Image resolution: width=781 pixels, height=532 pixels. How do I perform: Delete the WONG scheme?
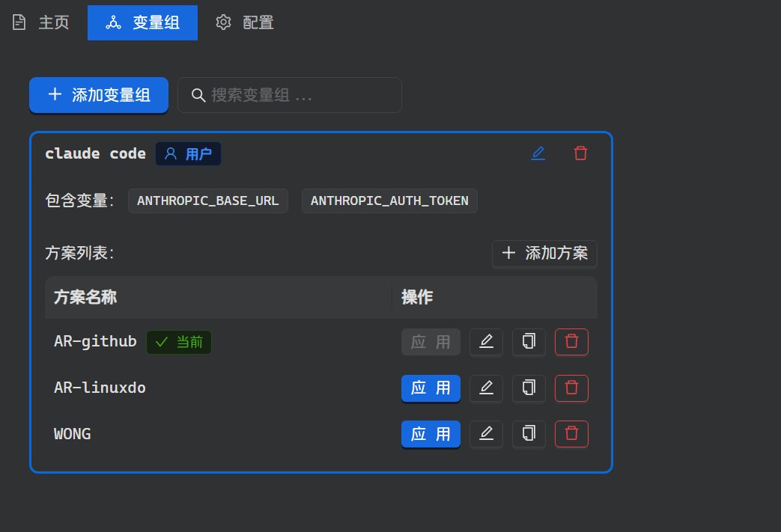click(x=571, y=434)
